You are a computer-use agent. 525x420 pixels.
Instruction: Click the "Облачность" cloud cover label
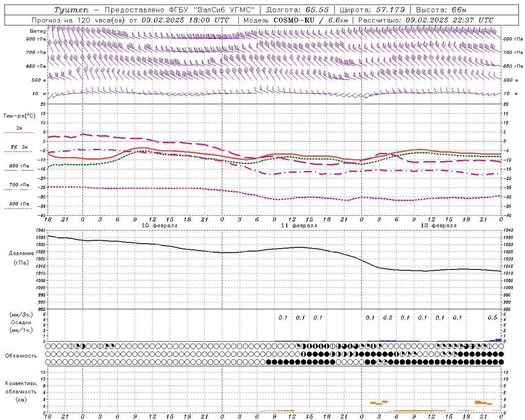[21, 356]
